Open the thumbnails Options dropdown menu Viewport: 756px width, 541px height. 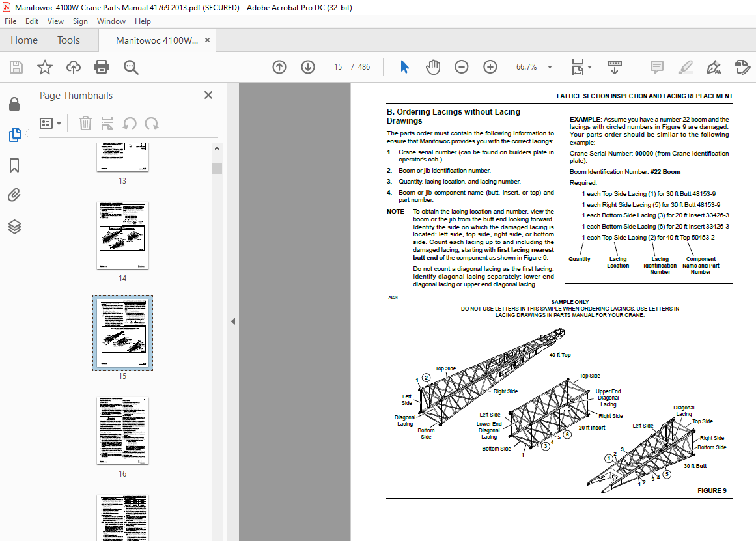click(x=51, y=124)
